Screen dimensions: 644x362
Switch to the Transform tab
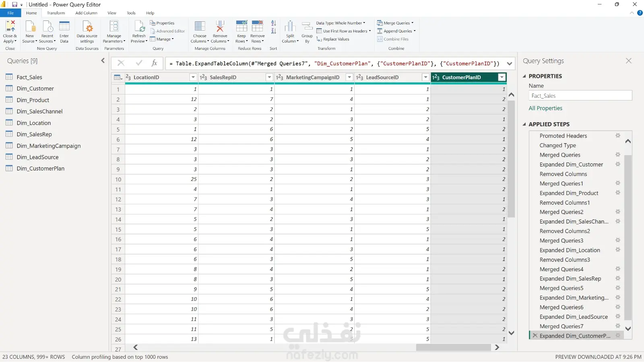(56, 13)
